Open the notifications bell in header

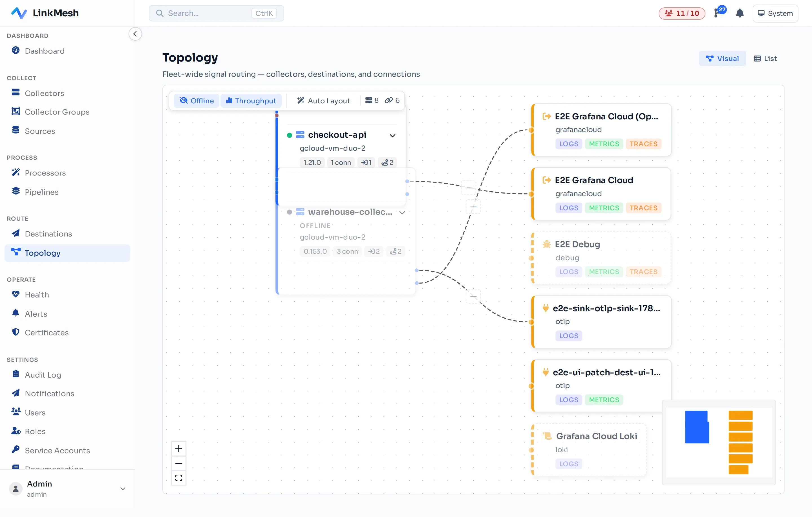(x=740, y=13)
